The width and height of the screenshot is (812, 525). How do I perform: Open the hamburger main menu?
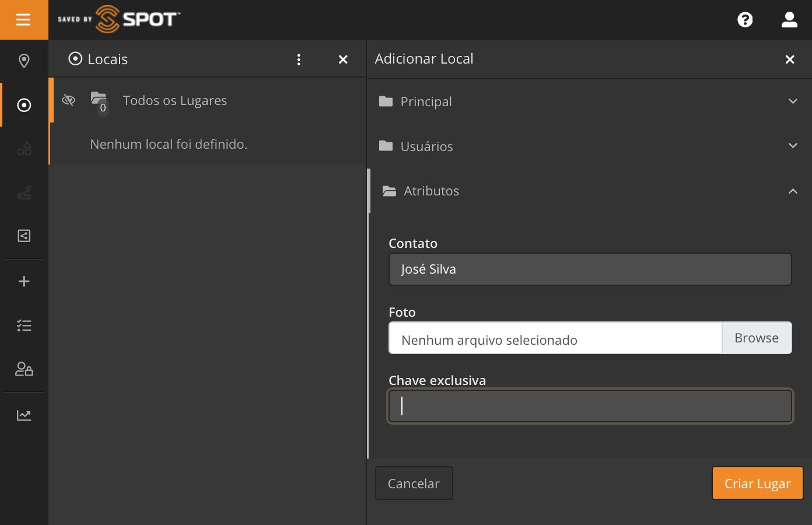23,20
